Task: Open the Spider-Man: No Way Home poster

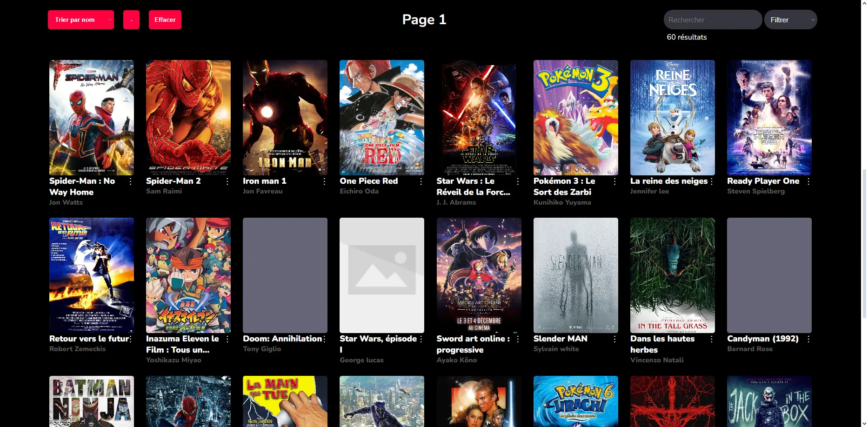Action: click(92, 118)
